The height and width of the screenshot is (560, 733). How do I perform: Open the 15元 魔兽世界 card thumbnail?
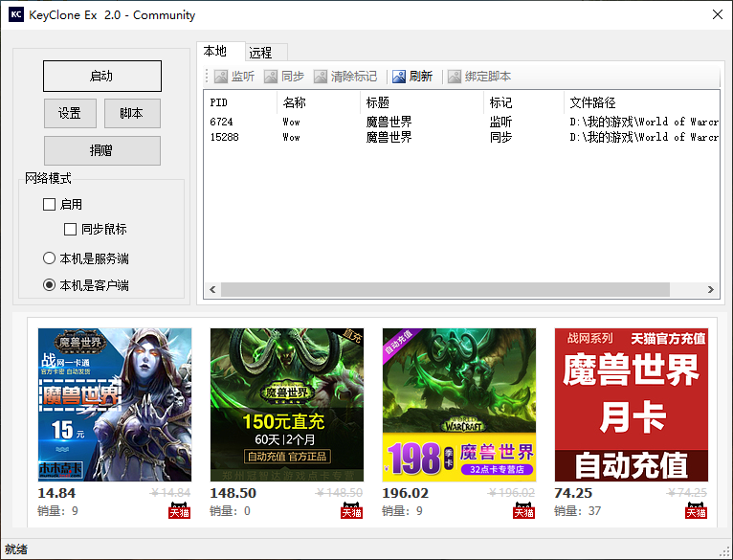coord(115,405)
